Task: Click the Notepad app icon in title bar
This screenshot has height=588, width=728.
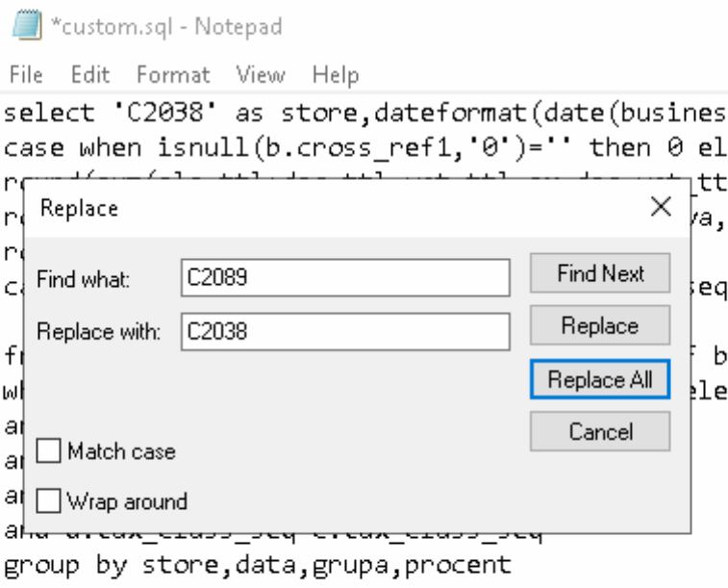Action: pyautogui.click(x=27, y=26)
